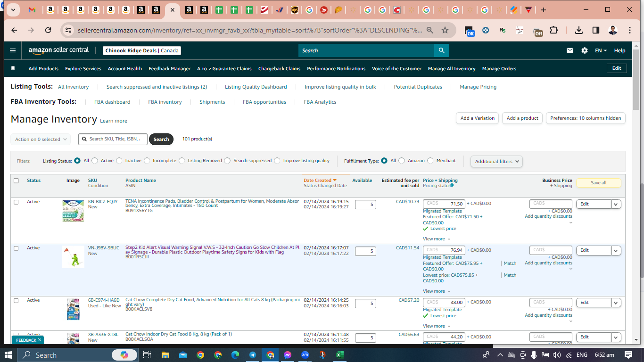Open Edit dropdown arrow for Cat Chow Complete
Viewport: 644px width, 362px height.
click(x=616, y=303)
